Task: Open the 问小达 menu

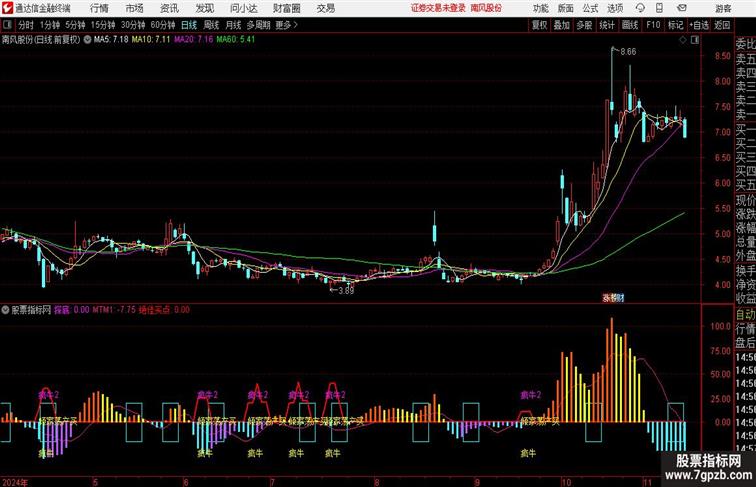Action: 243,8
